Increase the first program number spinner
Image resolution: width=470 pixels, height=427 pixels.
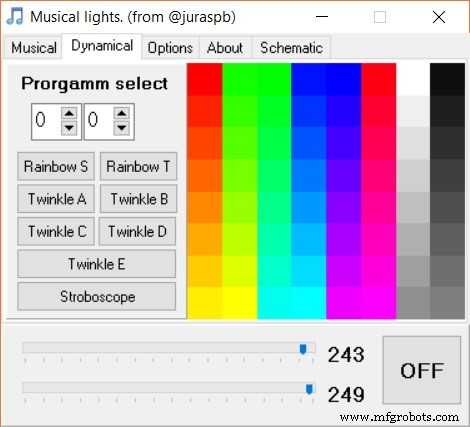click(69, 114)
